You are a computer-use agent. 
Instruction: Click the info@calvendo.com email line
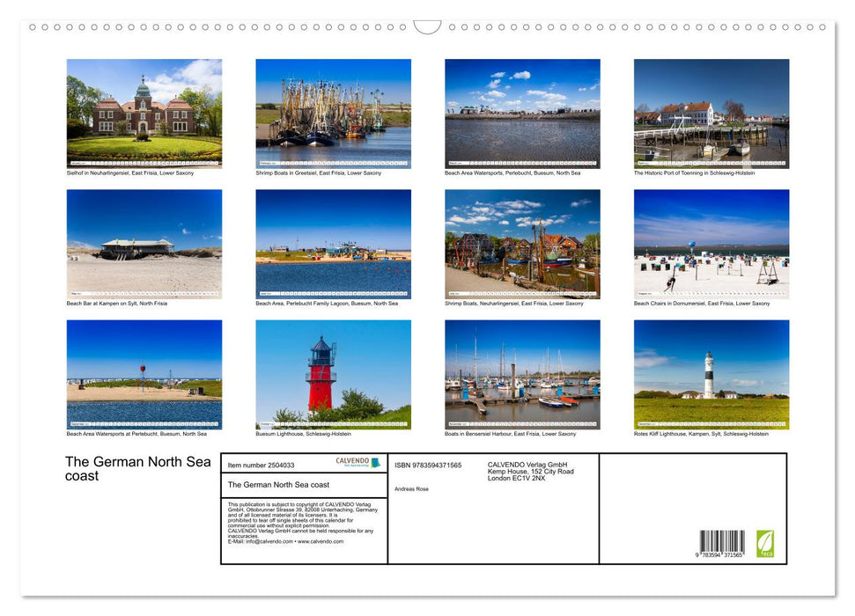[x=285, y=541]
